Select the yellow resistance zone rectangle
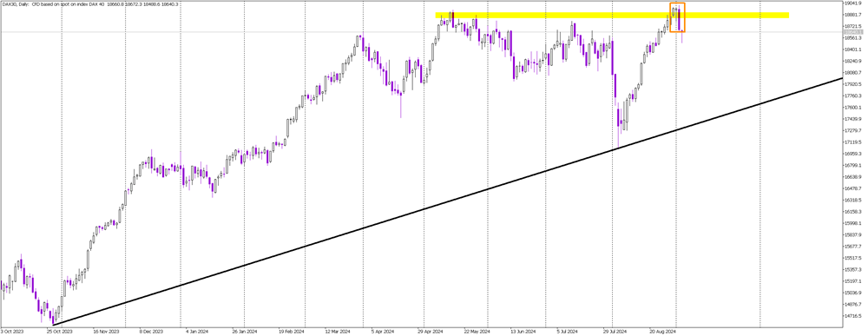 click(612, 15)
